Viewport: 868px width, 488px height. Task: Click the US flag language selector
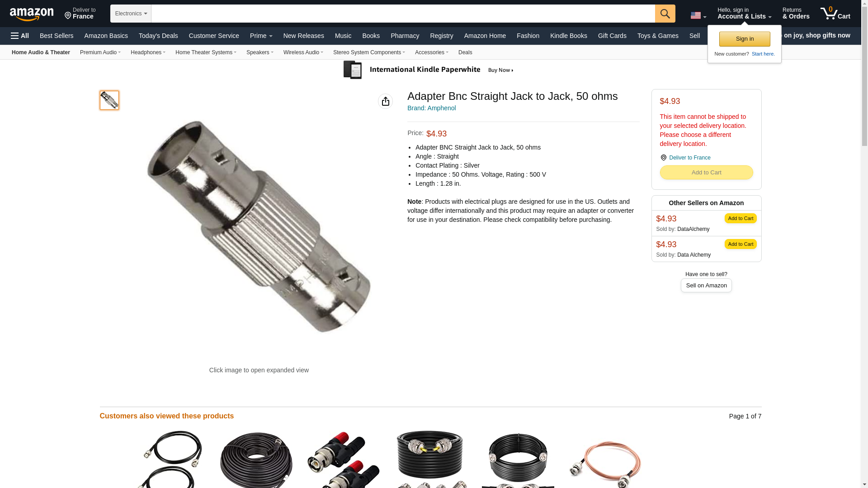tap(698, 15)
